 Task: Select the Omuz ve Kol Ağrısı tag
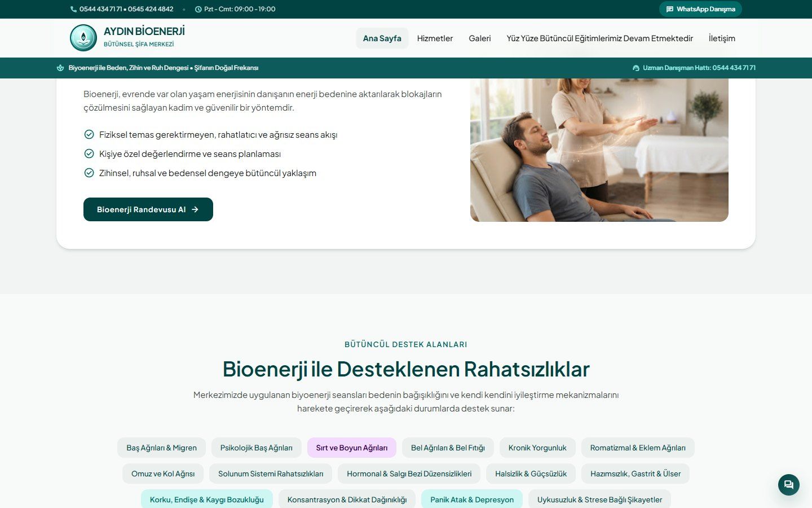click(163, 474)
